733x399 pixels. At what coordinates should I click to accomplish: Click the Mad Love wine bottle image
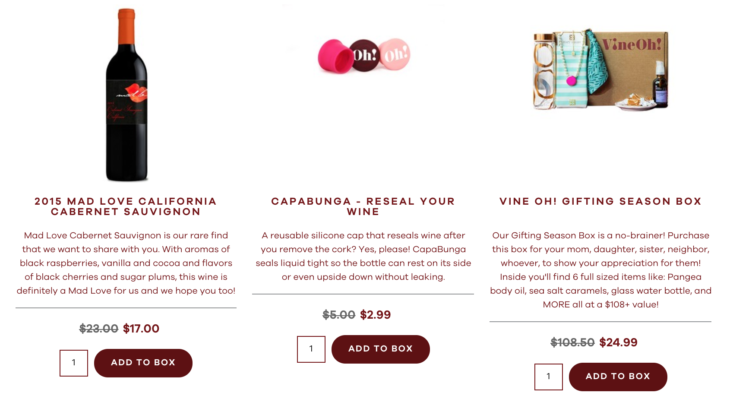pos(126,95)
